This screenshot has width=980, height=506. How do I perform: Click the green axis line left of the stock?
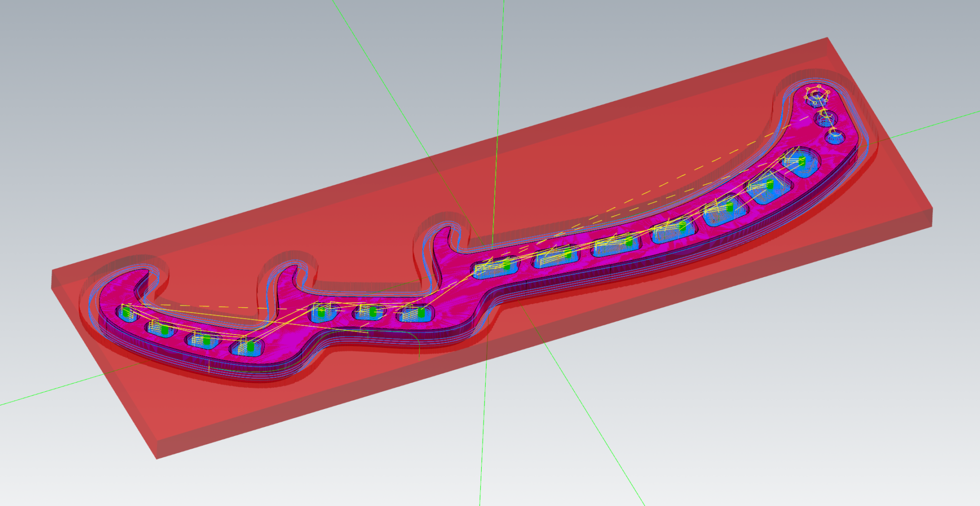pos(29,397)
